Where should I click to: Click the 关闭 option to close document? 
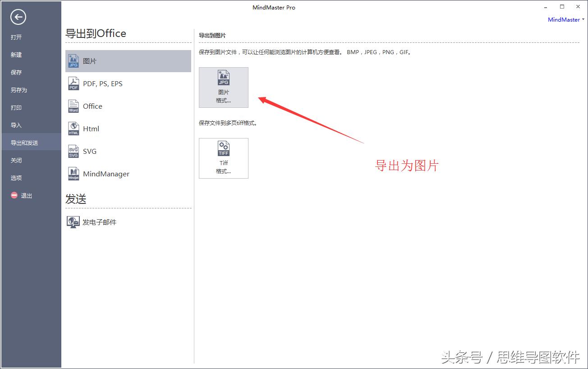(x=16, y=160)
